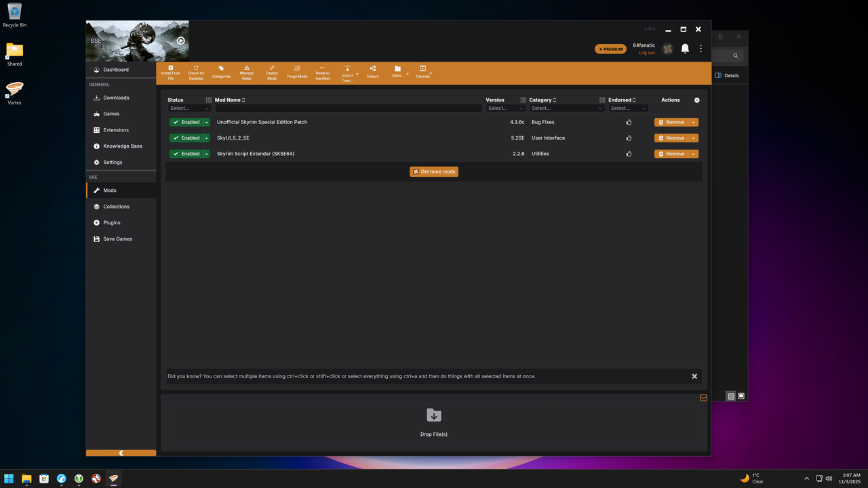Endorse Unofficial Skyrim Special Edition Patch
The height and width of the screenshot is (488, 868).
629,122
